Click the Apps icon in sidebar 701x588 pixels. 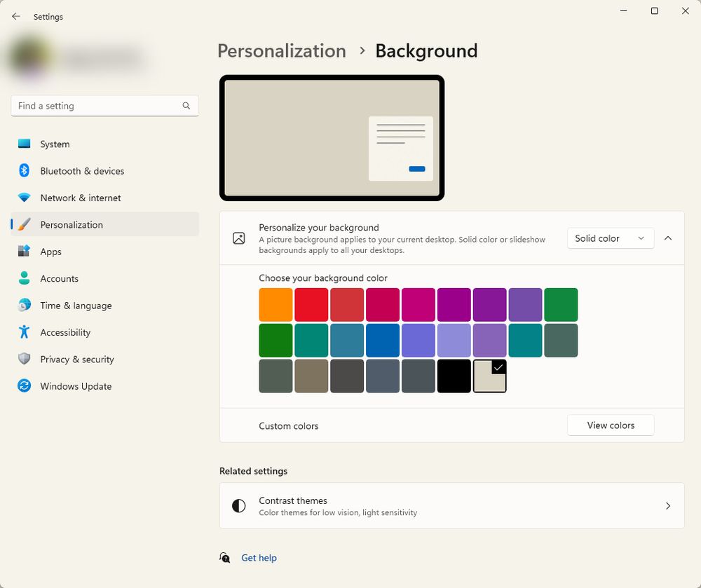24,251
